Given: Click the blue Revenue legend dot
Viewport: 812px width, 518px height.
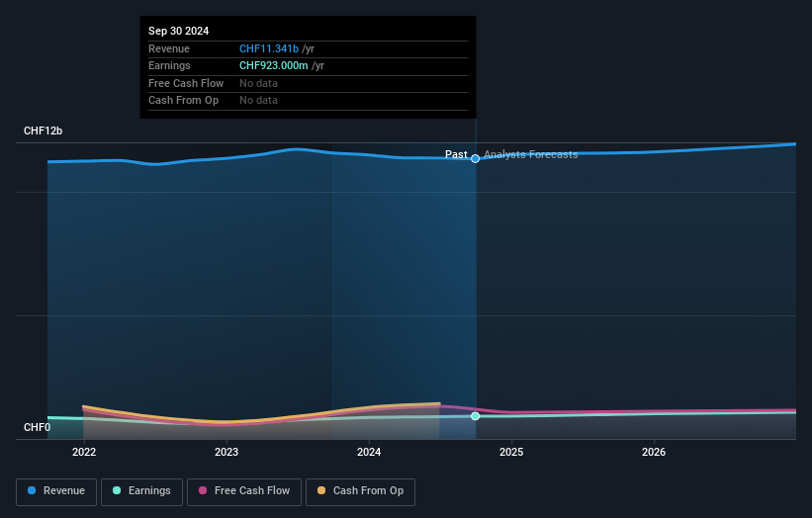Looking at the screenshot, I should [32, 490].
